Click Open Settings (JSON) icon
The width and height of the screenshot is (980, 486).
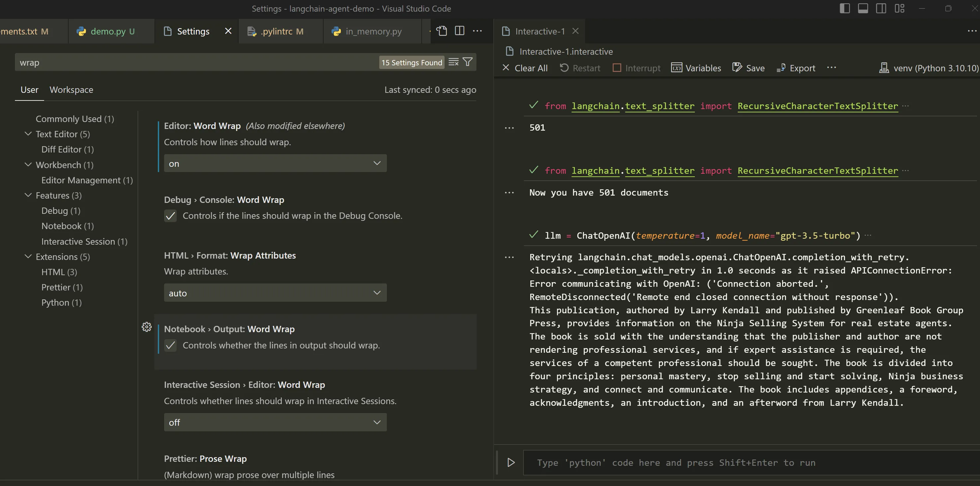[441, 31]
